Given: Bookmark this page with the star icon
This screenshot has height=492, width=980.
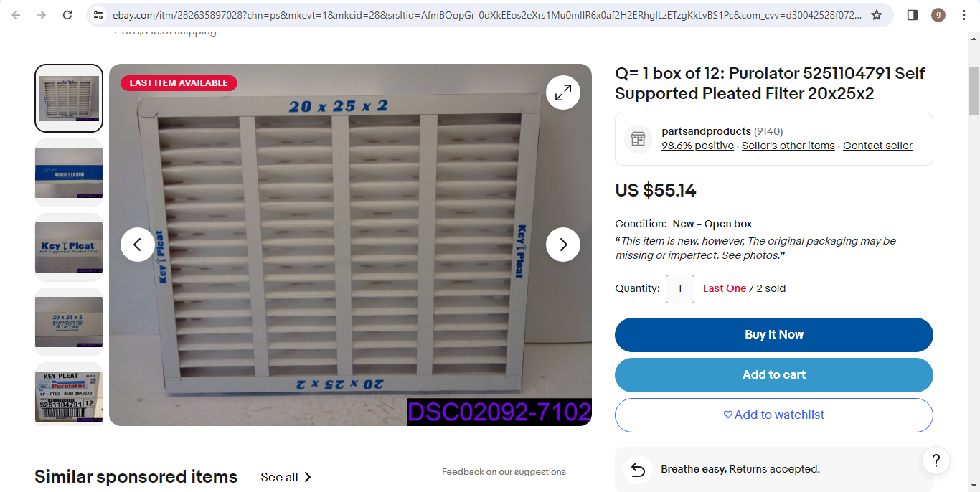Looking at the screenshot, I should point(877,15).
